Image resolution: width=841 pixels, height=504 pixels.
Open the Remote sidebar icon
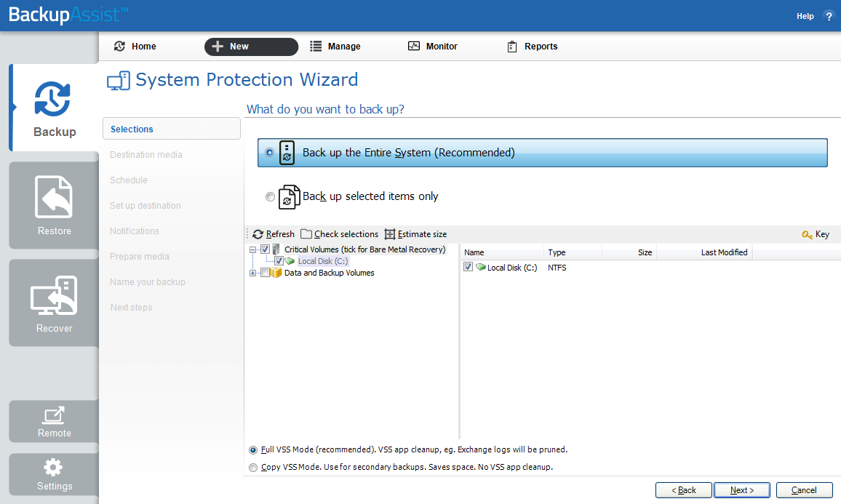point(54,415)
